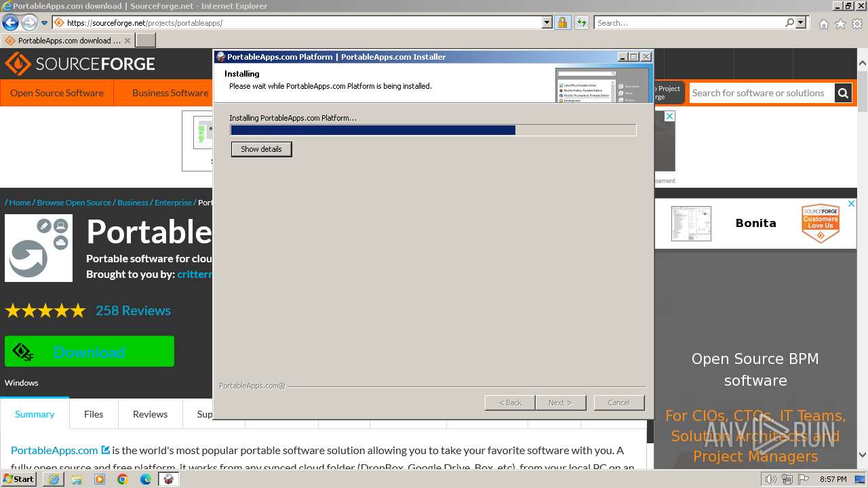
Task: Open the media player taskbar icon
Action: [x=100, y=479]
